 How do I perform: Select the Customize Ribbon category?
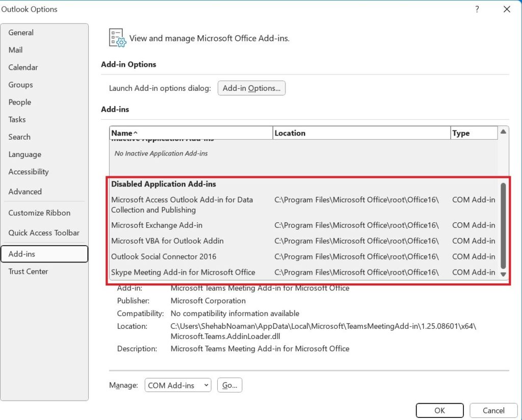coord(39,213)
